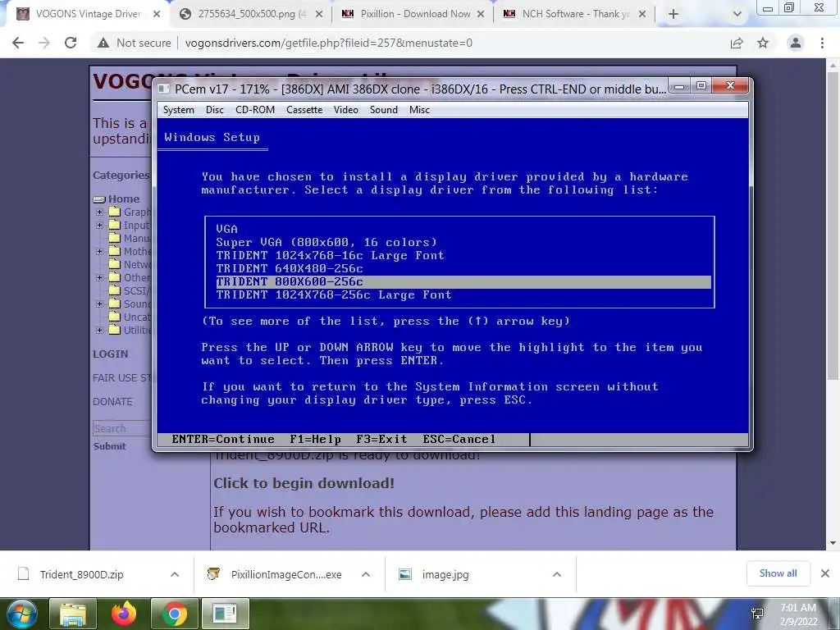This screenshot has height=630, width=840.
Task: Select Super VGA (800x600, 16 colors) row
Action: pyautogui.click(x=463, y=242)
